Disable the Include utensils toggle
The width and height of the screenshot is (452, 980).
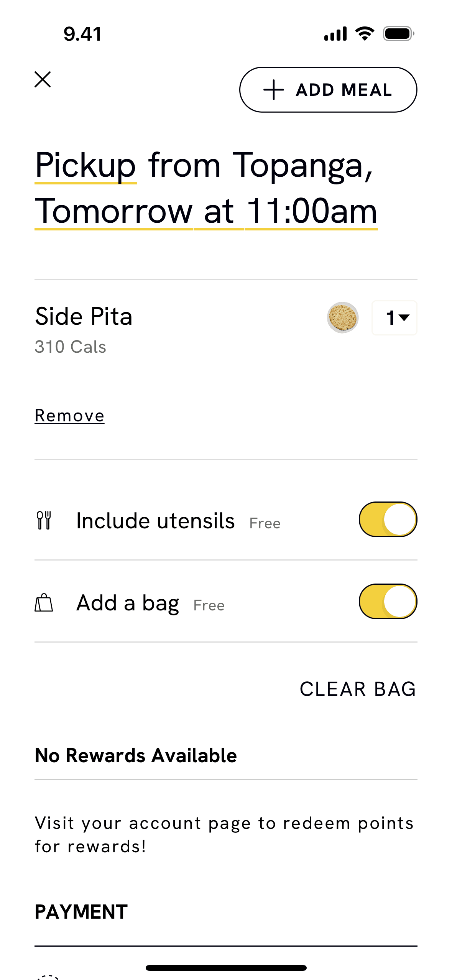pos(388,520)
